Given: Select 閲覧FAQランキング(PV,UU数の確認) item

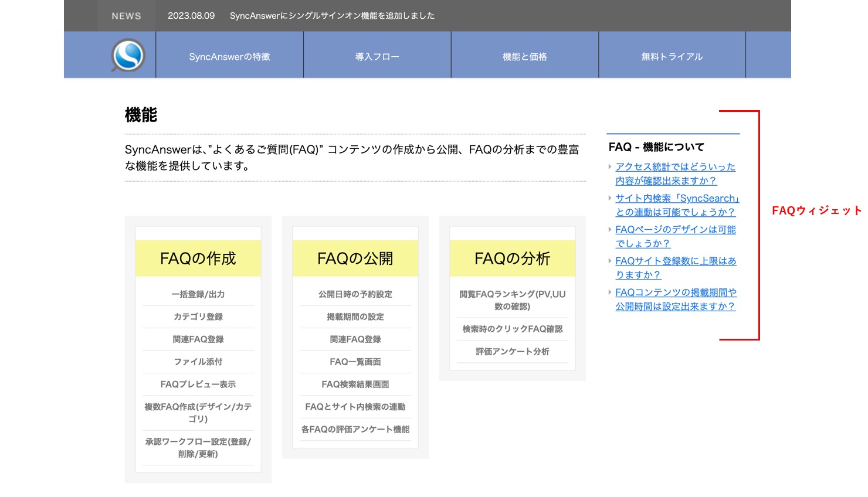Looking at the screenshot, I should (513, 300).
